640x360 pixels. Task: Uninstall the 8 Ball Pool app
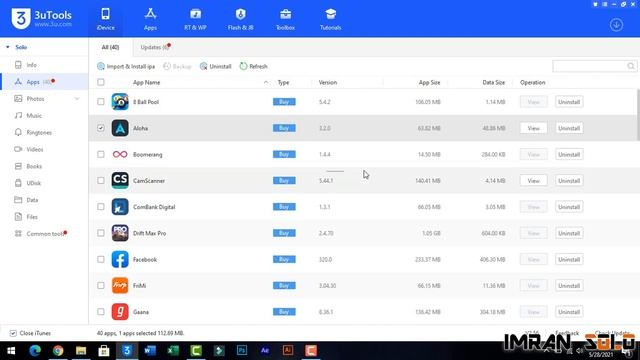(569, 102)
